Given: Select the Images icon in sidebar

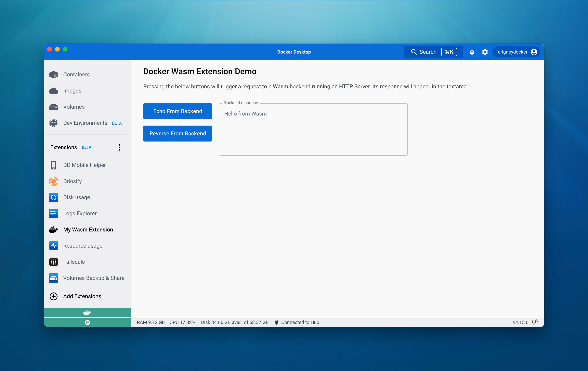Looking at the screenshot, I should pos(54,90).
